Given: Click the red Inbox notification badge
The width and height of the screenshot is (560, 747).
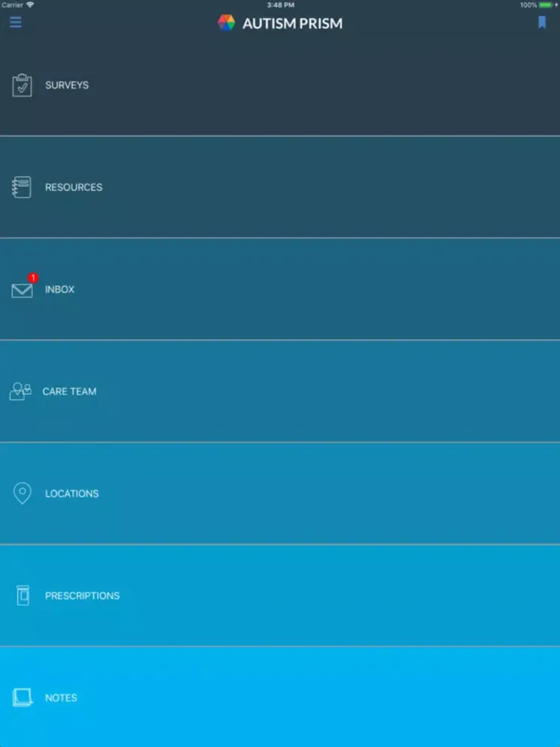Looking at the screenshot, I should (x=33, y=278).
